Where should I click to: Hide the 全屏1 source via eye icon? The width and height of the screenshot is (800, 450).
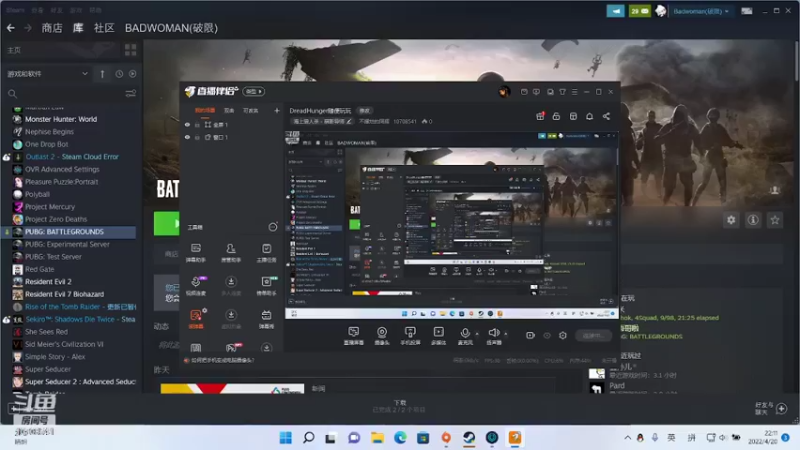[x=187, y=124]
